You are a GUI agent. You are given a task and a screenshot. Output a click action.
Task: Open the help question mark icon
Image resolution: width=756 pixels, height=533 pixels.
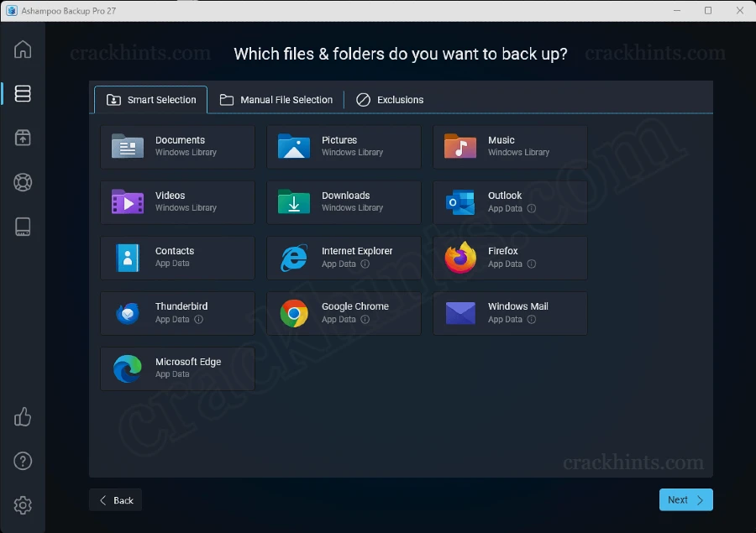[x=23, y=461]
